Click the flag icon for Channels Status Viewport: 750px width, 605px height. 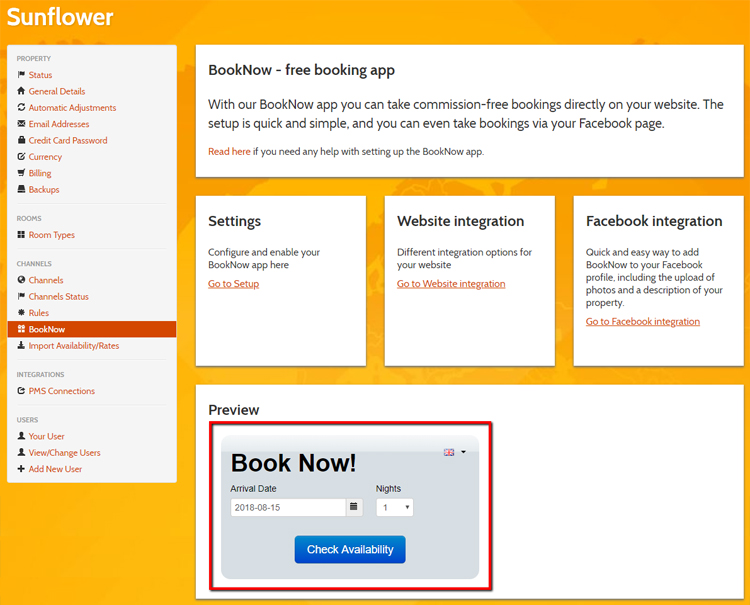[x=21, y=296]
